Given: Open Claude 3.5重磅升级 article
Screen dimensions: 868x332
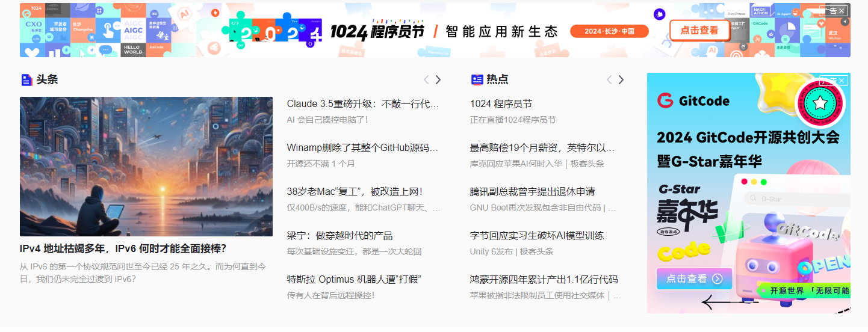Looking at the screenshot, I should click(363, 104).
